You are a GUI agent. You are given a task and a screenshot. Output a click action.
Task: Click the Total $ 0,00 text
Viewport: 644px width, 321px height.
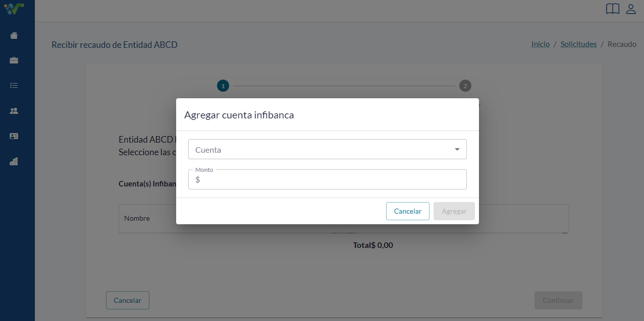[373, 245]
